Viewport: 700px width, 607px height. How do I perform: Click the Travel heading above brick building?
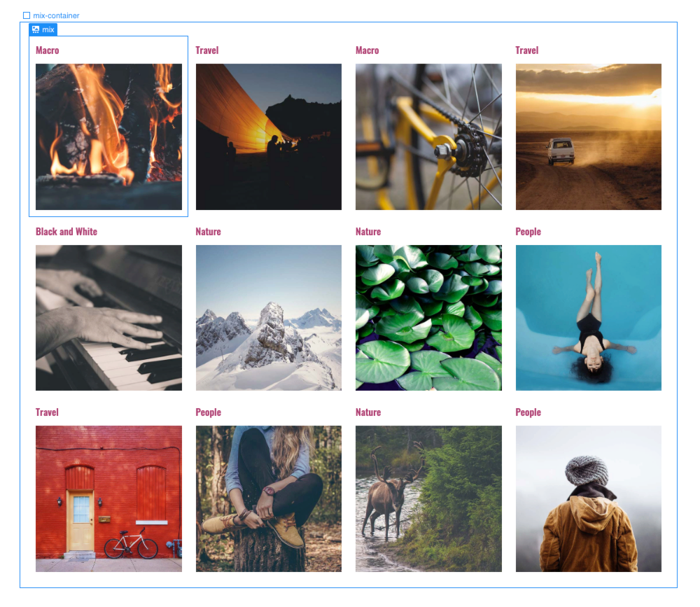click(48, 412)
